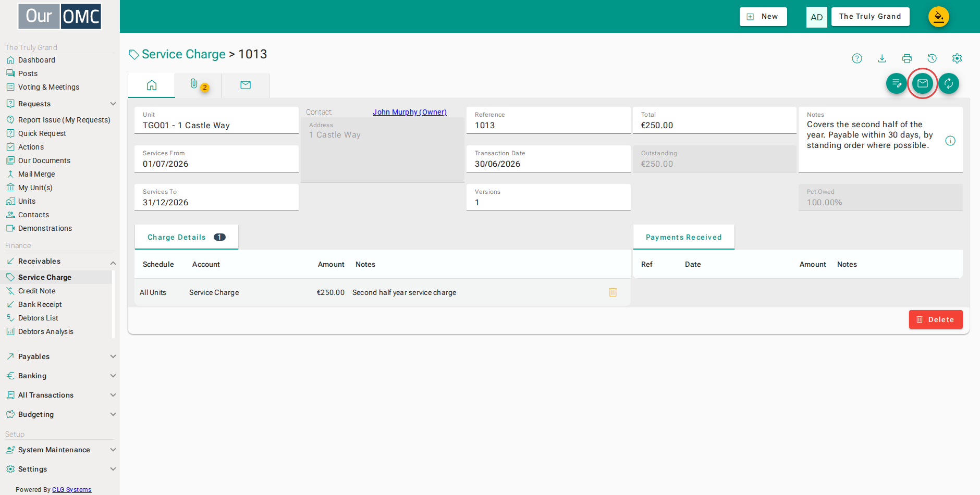Click the 'All Units' schedule cell
The height and width of the screenshot is (495, 980).
[x=153, y=292]
